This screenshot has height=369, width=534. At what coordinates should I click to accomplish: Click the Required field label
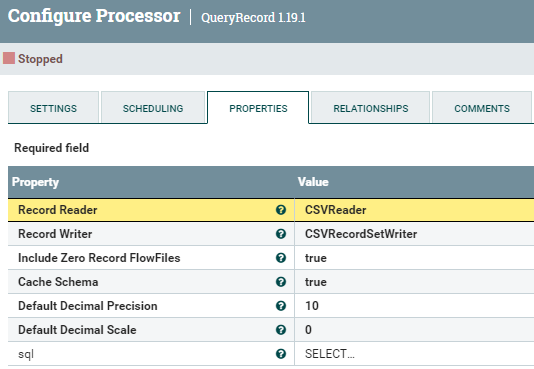point(51,148)
